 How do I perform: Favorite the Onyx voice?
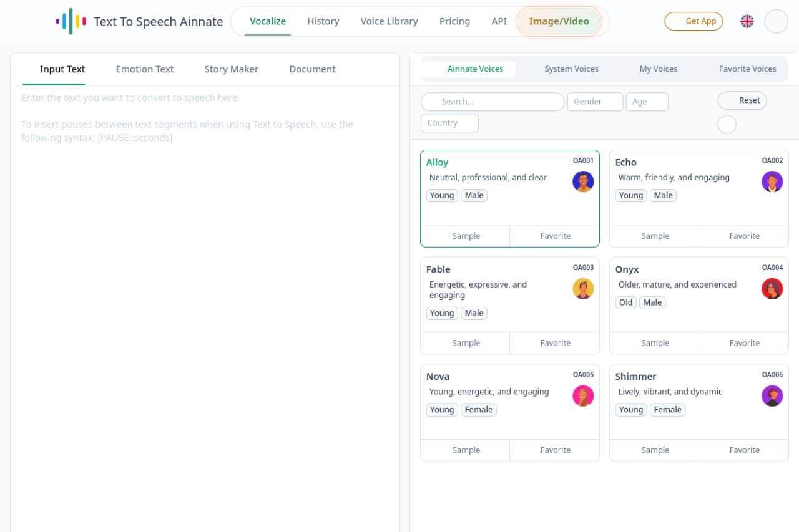pyautogui.click(x=744, y=343)
